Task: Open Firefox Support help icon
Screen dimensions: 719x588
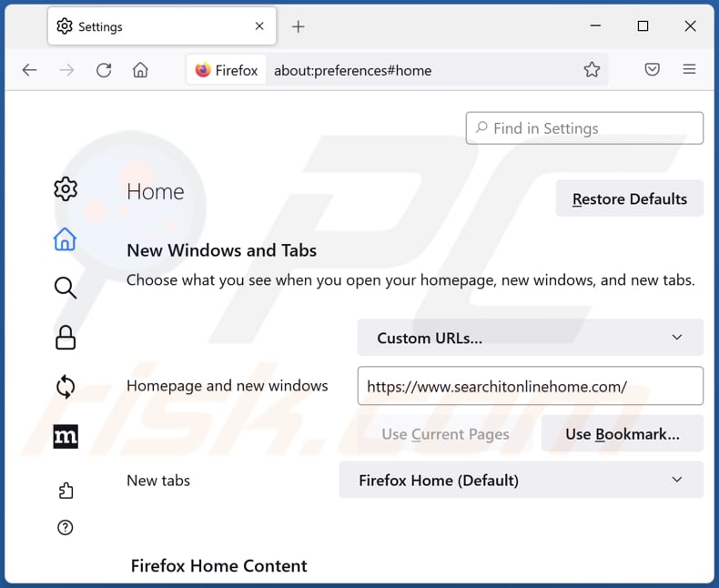Action: (66, 527)
